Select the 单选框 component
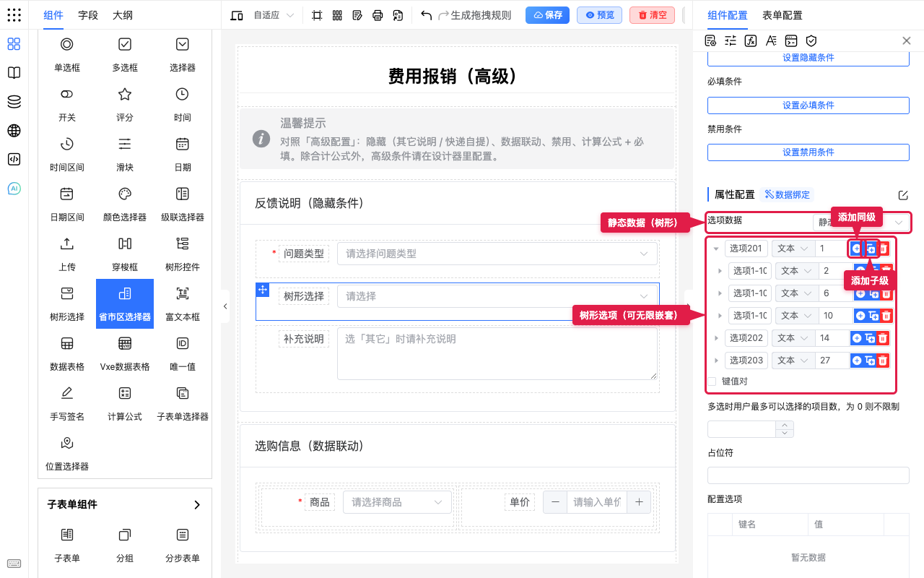 pyautogui.click(x=67, y=54)
